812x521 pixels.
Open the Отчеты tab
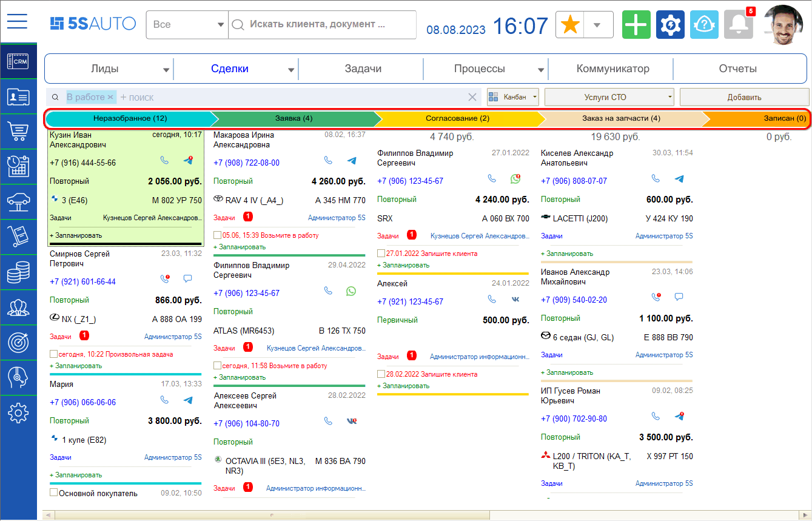click(737, 69)
